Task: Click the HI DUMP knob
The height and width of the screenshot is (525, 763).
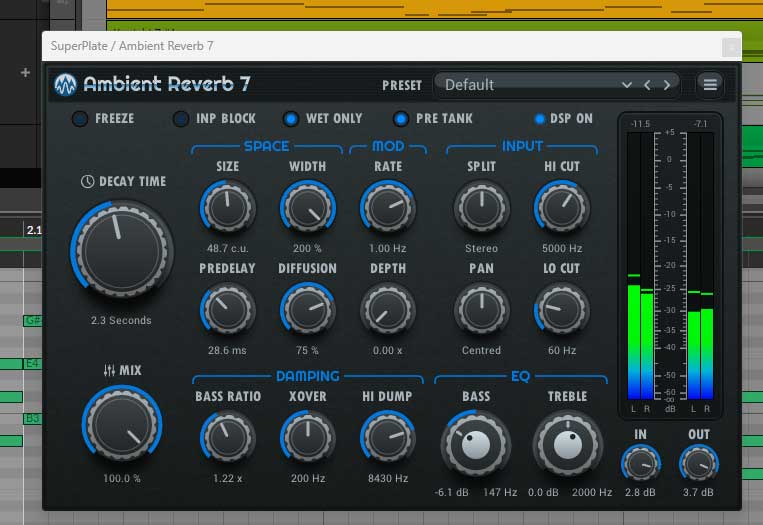Action: (388, 437)
